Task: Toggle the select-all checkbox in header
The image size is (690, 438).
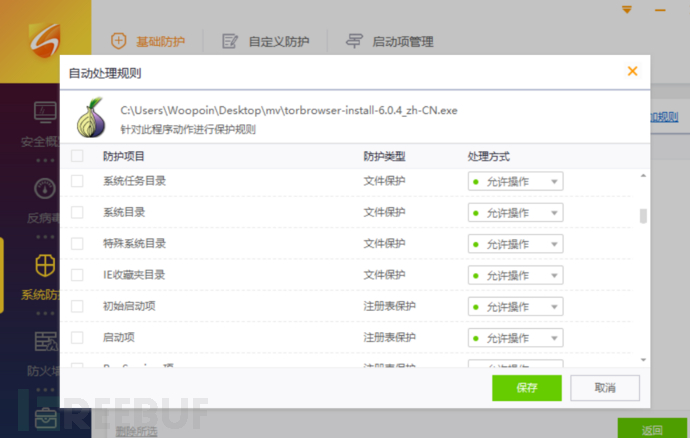Action: point(77,156)
